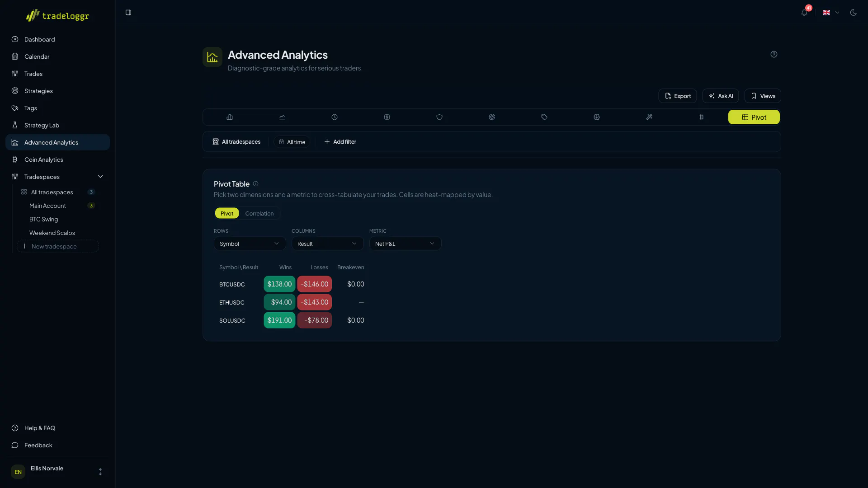Open the Rows Symbol dropdown

coord(250,244)
